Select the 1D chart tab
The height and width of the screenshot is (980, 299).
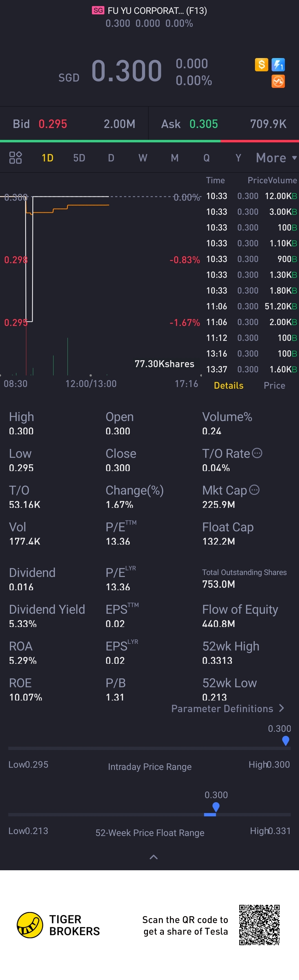coord(47,158)
